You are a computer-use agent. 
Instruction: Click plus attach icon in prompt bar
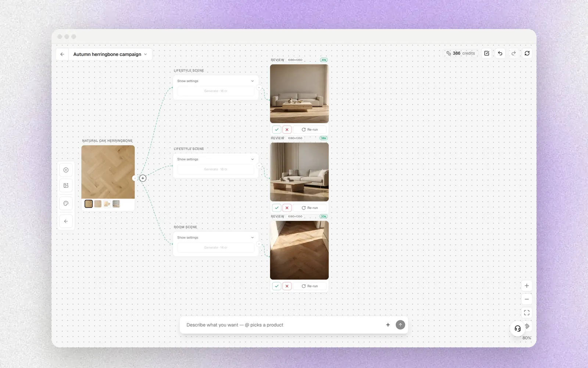[388, 325]
